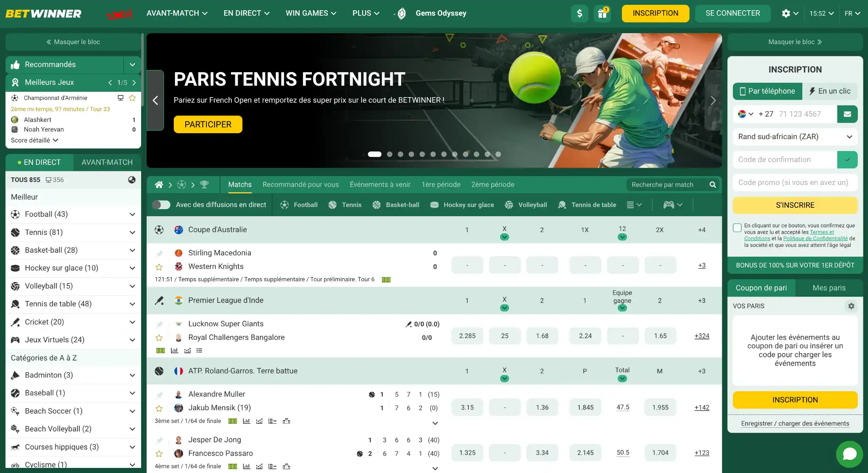Click odds 2.285 for Lucknow Super Giants
The height and width of the screenshot is (473, 868).
(x=467, y=336)
